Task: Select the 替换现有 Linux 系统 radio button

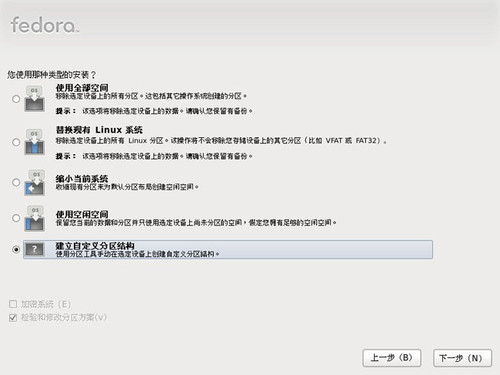Action: 16,142
